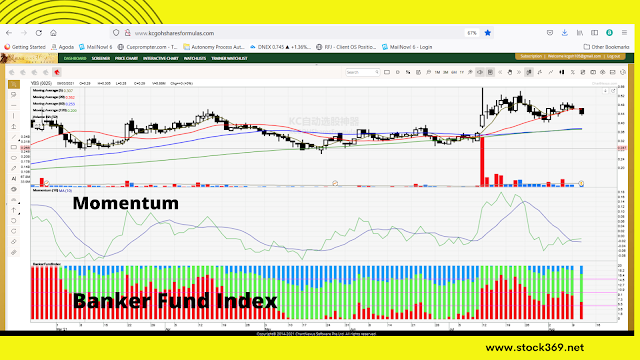
Task: Choose the horizontal line drawing tool
Action: pos(13,105)
